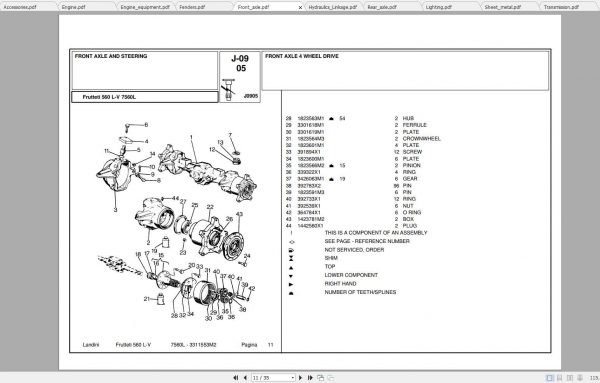The width and height of the screenshot is (600, 383).
Task: Open the Engine_equipment.pdf tab
Action: [x=145, y=7]
